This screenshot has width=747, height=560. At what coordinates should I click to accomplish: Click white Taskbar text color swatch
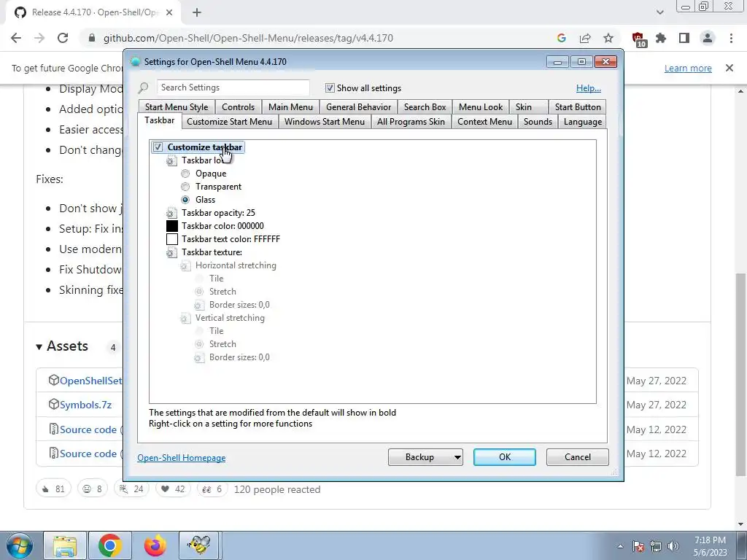pyautogui.click(x=172, y=239)
